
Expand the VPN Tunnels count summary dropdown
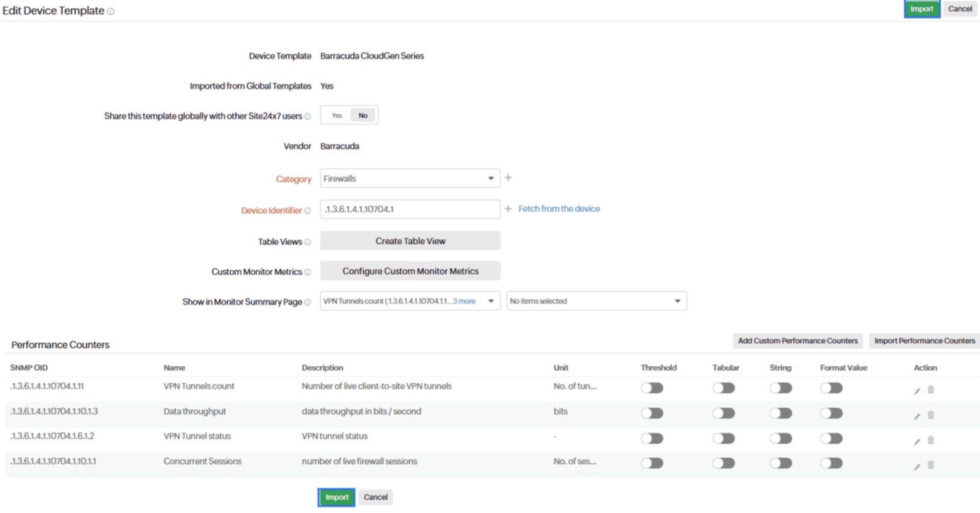409,301
